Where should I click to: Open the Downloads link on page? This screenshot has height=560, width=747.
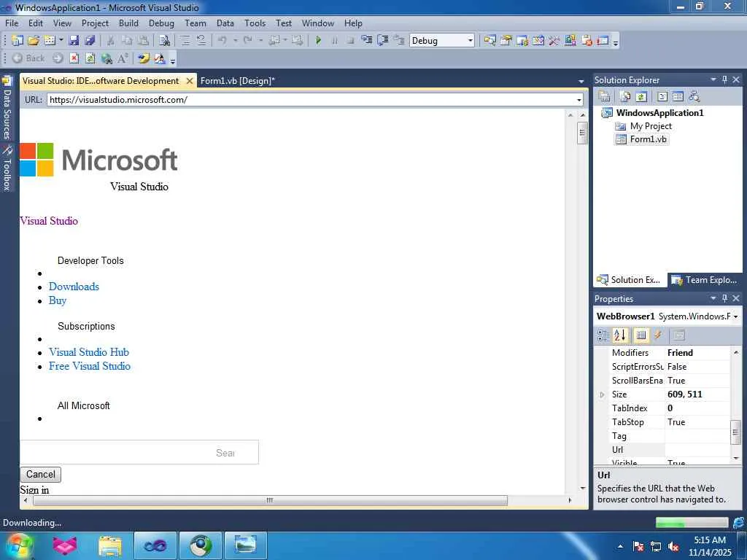74,286
